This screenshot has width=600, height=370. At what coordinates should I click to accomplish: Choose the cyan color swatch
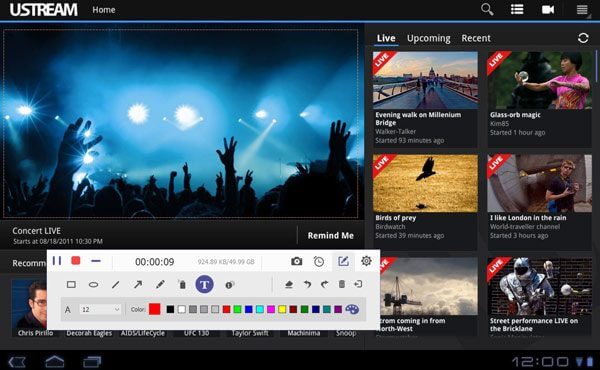pos(260,309)
